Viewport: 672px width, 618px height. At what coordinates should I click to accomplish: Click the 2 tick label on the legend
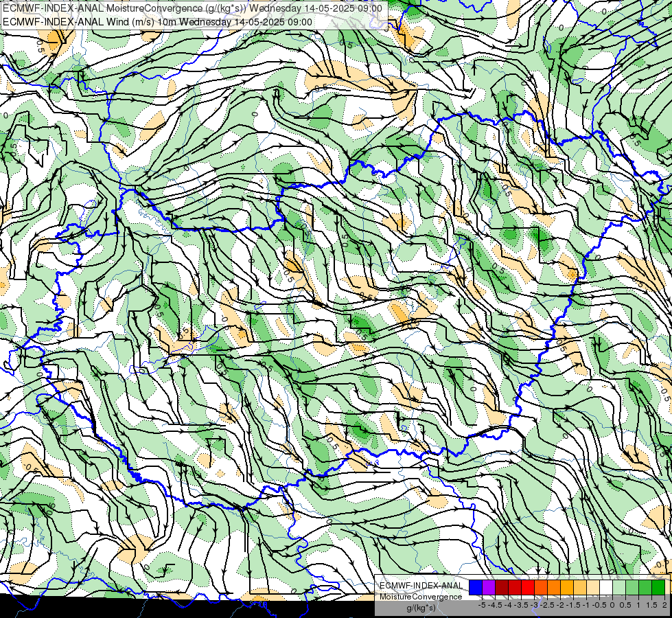[x=664, y=605]
